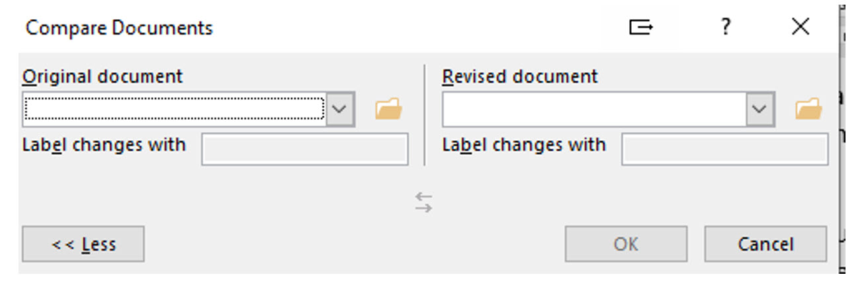Click the revised's Label changes with textbox
This screenshot has height=293, width=868.
724,149
